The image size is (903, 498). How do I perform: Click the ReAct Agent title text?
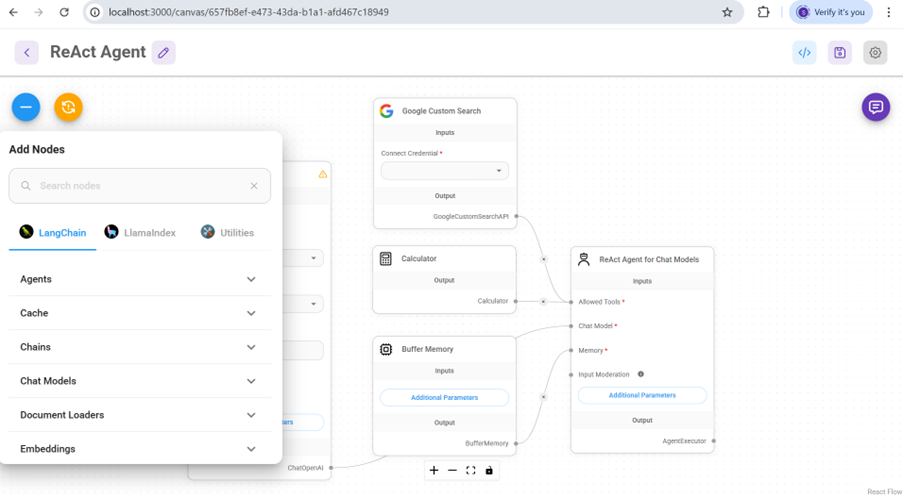[98, 52]
